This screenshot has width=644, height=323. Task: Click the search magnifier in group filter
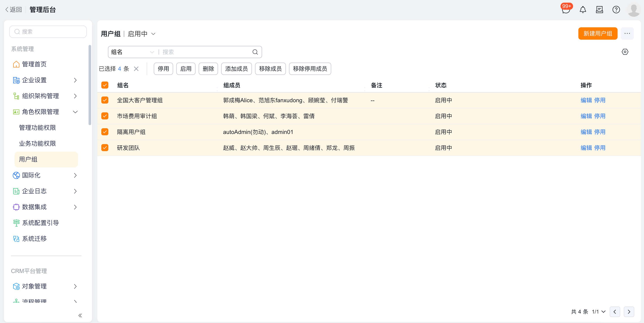click(x=255, y=52)
